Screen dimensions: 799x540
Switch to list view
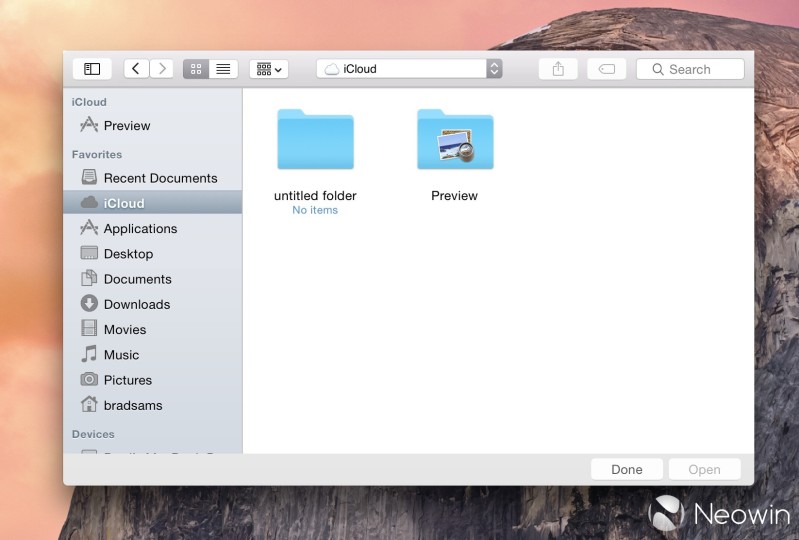(x=223, y=69)
